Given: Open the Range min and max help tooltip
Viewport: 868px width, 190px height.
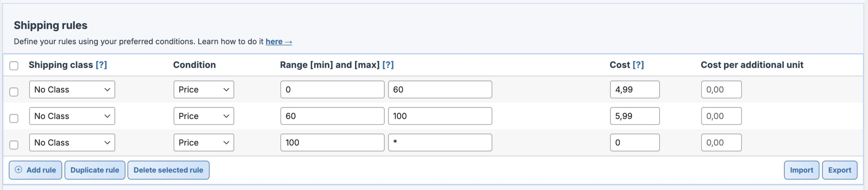Looking at the screenshot, I should coord(388,65).
